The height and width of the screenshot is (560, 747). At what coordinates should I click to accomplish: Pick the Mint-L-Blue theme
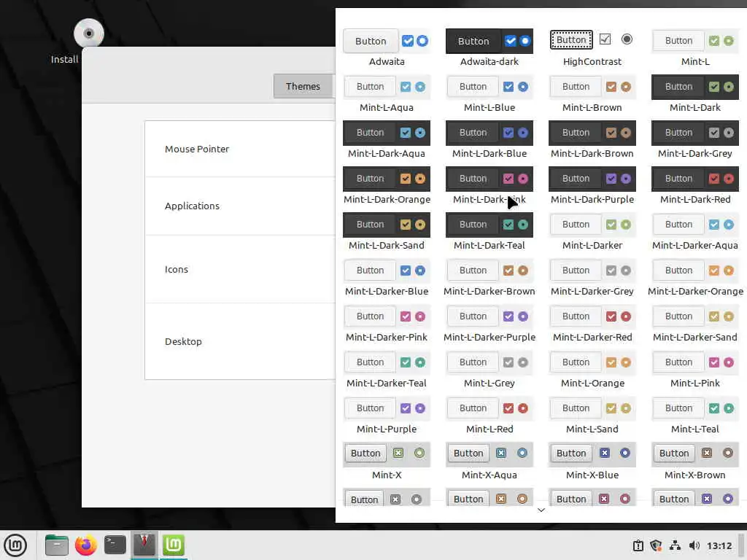489,94
